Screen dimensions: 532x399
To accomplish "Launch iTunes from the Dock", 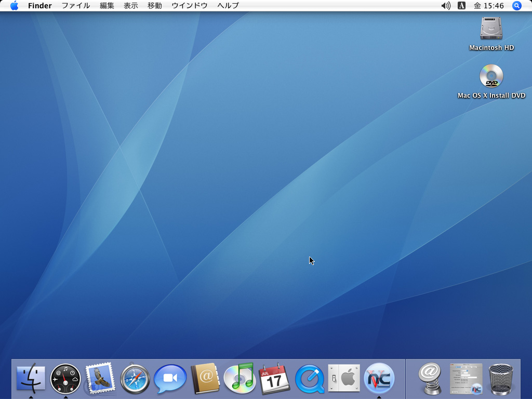I will click(240, 378).
